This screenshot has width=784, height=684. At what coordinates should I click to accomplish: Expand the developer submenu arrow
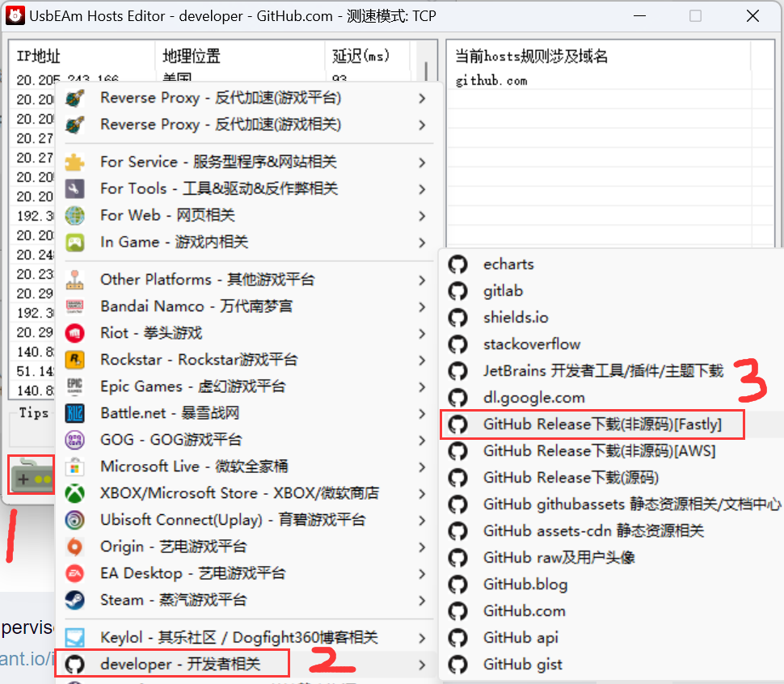423,665
